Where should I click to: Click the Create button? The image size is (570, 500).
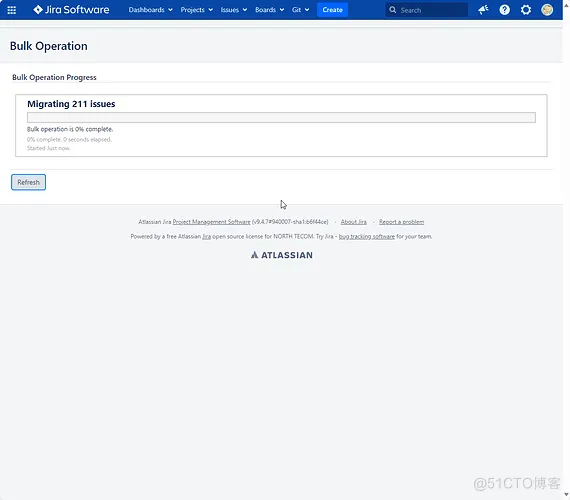tap(332, 10)
